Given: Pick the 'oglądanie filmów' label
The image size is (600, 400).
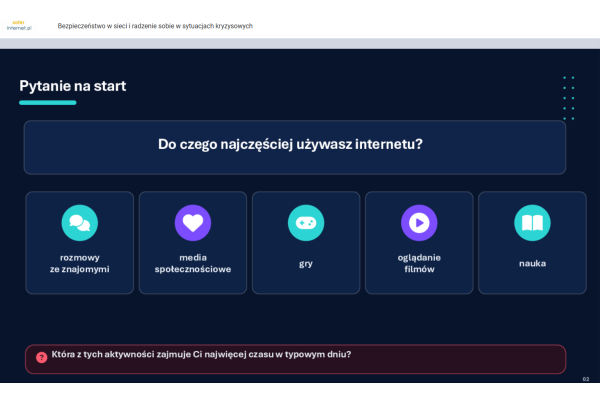Looking at the screenshot, I should pyautogui.click(x=419, y=263).
